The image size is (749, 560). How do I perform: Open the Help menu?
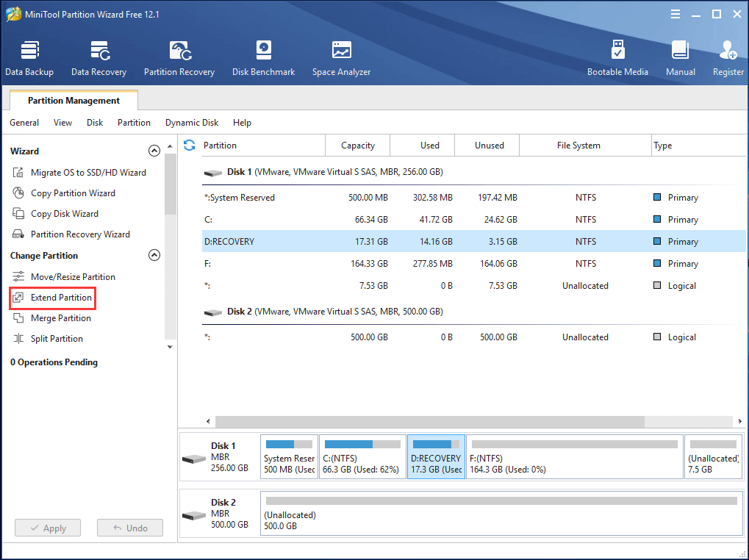(x=242, y=123)
